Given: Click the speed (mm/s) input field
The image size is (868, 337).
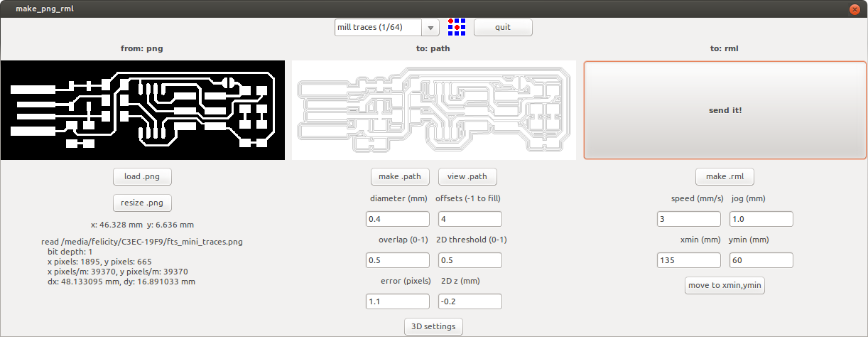Looking at the screenshot, I should [689, 219].
